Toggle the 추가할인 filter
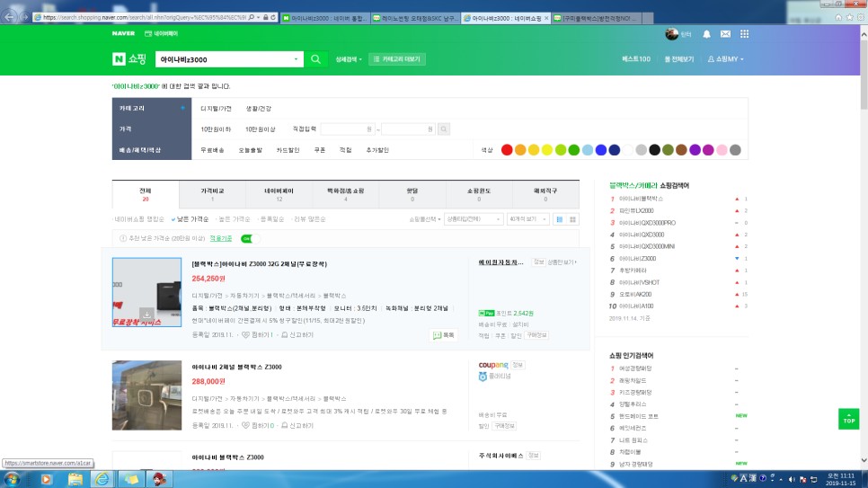 click(x=377, y=150)
